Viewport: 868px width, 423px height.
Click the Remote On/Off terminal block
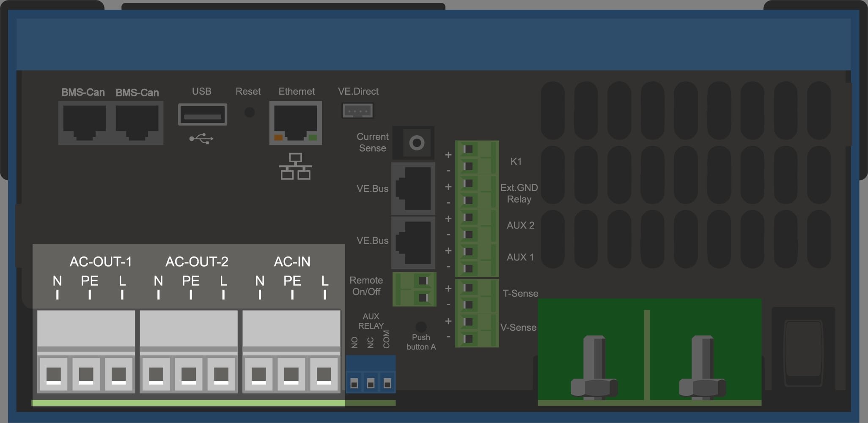tap(415, 289)
